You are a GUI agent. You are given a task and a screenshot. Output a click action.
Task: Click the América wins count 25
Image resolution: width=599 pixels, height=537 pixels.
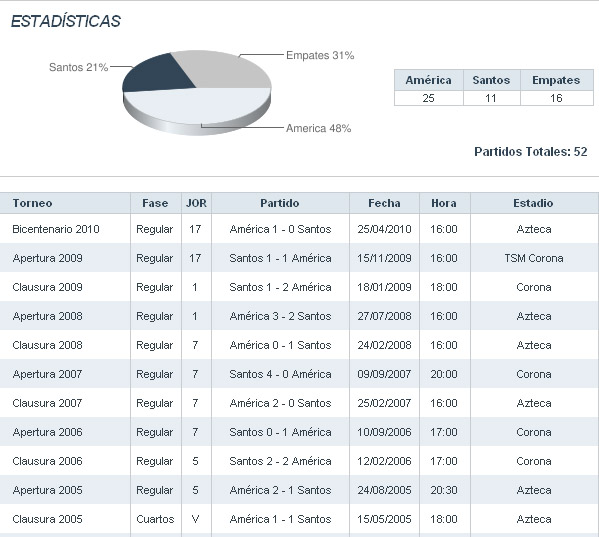pos(428,98)
